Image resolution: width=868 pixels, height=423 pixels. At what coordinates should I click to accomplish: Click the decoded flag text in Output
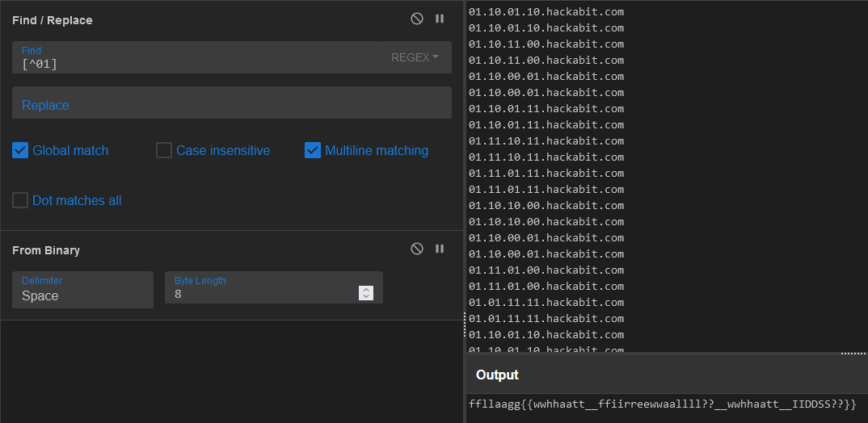(662, 404)
